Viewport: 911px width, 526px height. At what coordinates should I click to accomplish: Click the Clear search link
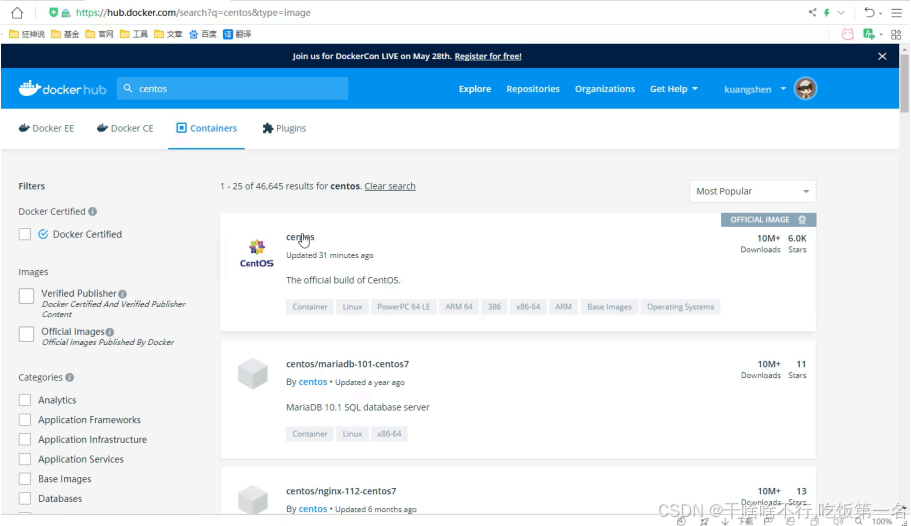tap(390, 186)
